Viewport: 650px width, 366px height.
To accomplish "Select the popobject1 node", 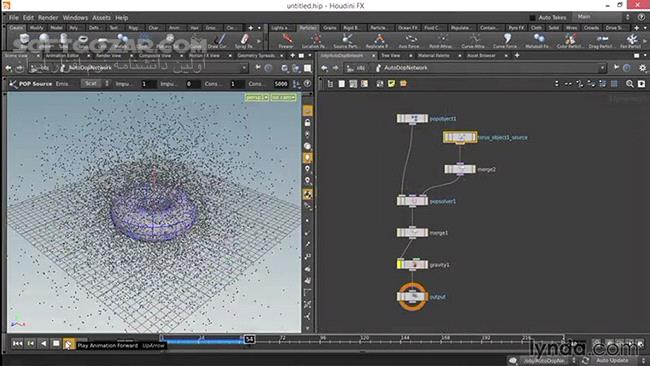I will click(412, 119).
